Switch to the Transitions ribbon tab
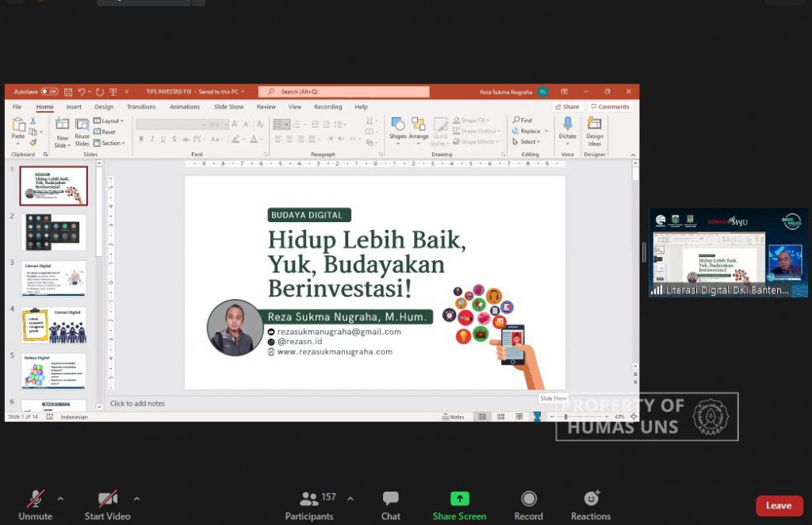Screen dimensions: 812x525 point(141,106)
